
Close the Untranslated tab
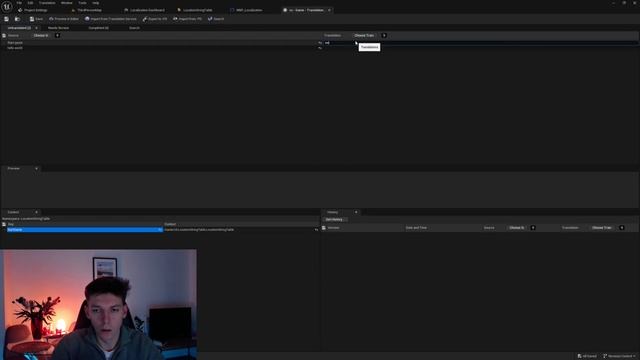pyautogui.click(x=36, y=28)
